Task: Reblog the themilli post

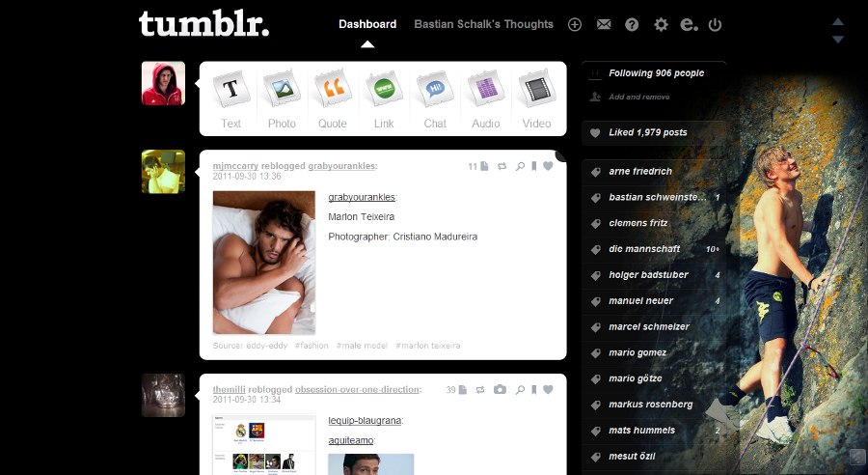Action: pyautogui.click(x=480, y=390)
